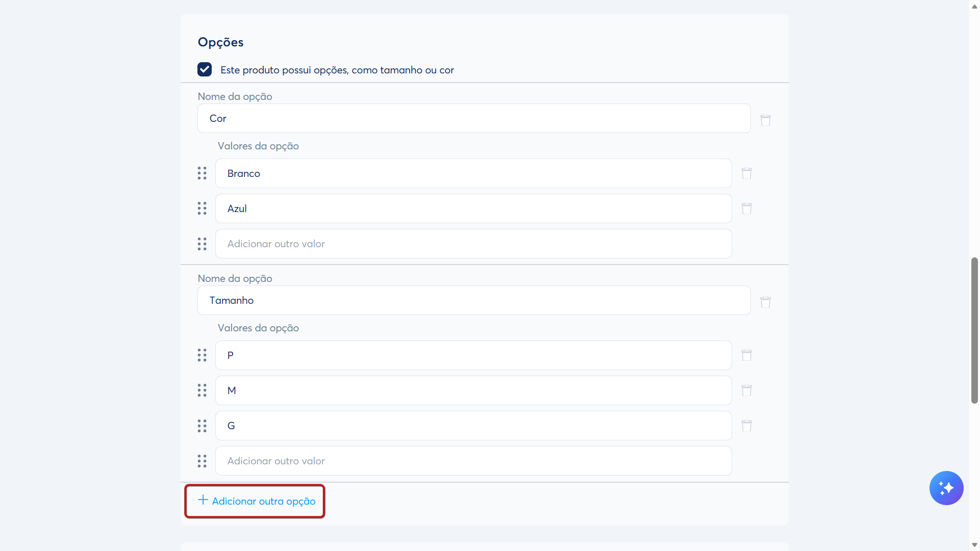
Task: Remove the M size value trash icon
Action: pos(746,390)
